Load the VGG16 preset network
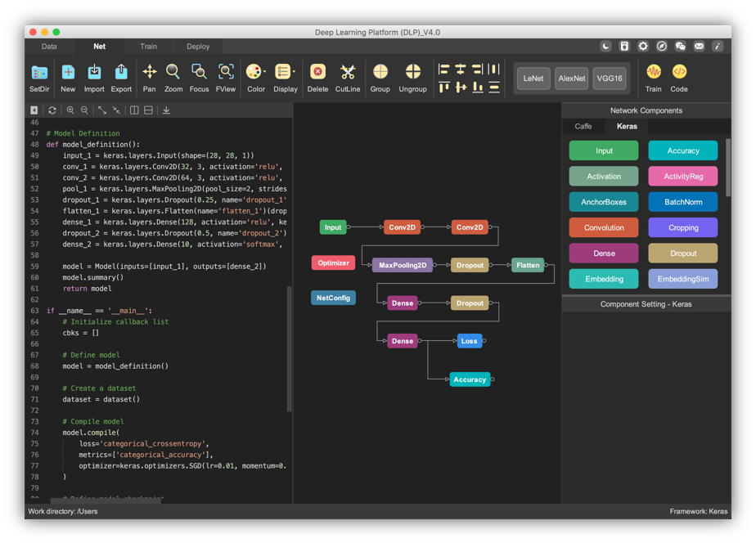The image size is (756, 543). tap(610, 79)
